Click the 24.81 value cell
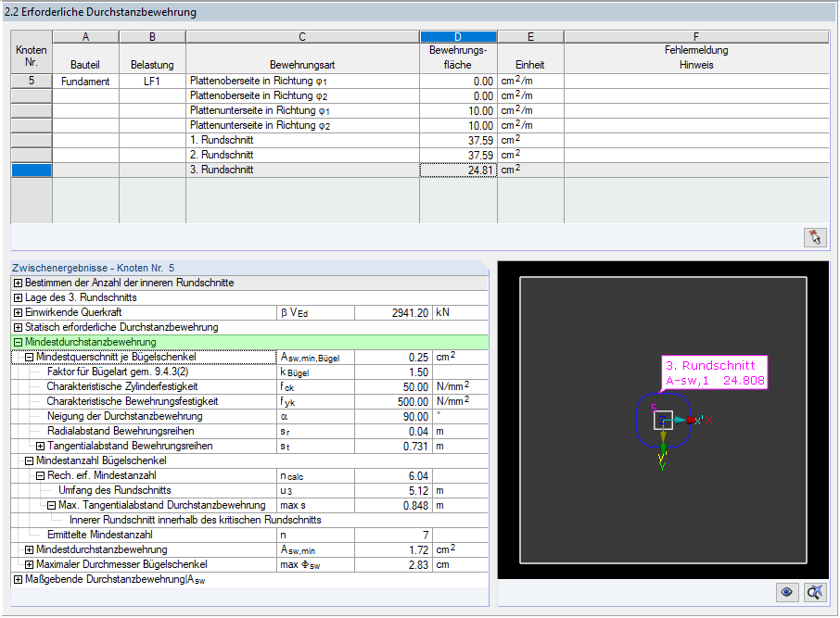The height and width of the screenshot is (618, 840). pos(458,170)
